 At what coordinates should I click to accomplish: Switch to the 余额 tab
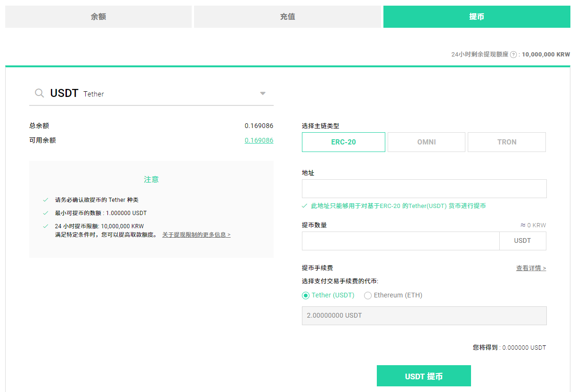(x=98, y=16)
